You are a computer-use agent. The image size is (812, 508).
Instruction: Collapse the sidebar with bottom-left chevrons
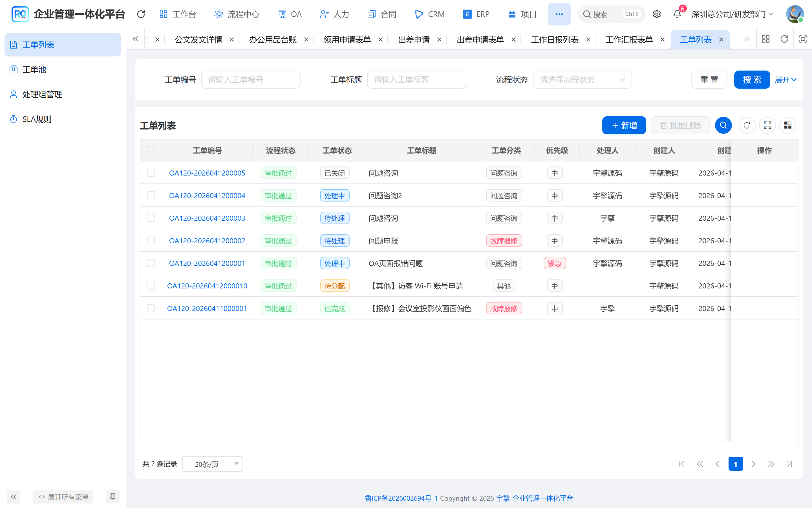pyautogui.click(x=14, y=497)
